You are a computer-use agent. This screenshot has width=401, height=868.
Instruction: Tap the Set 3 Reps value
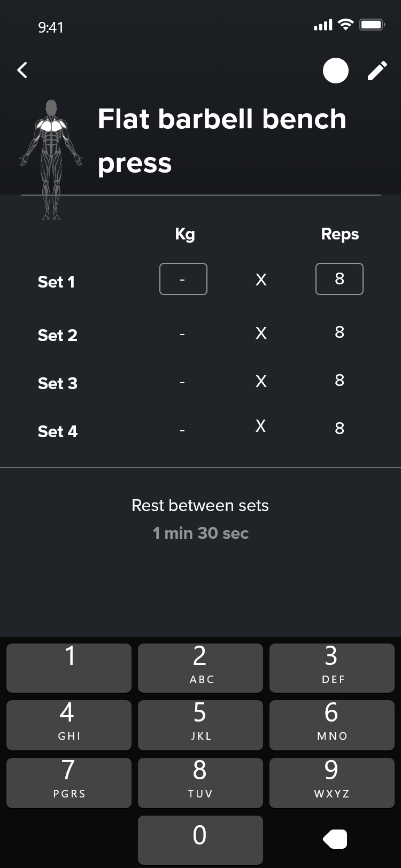(x=340, y=381)
